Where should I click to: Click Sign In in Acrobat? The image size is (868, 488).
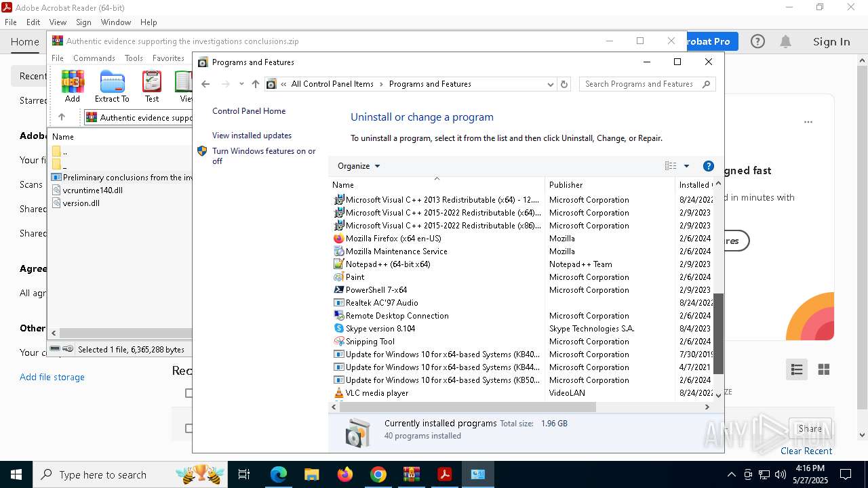click(831, 41)
